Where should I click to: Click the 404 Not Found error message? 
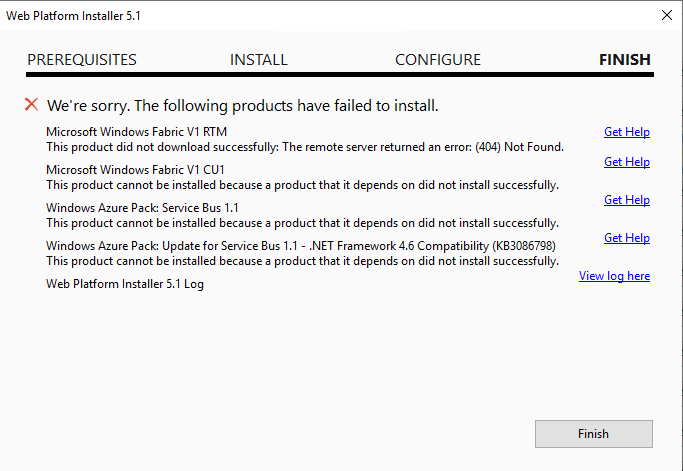coord(305,147)
